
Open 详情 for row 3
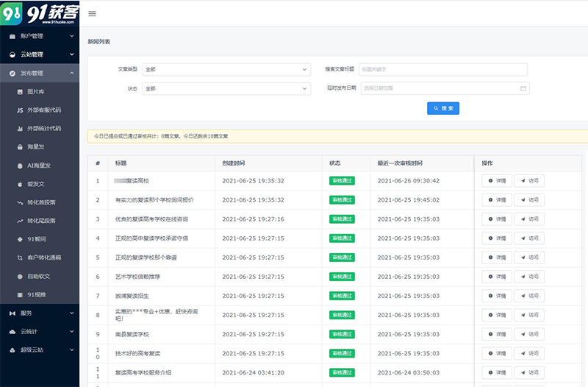497,219
